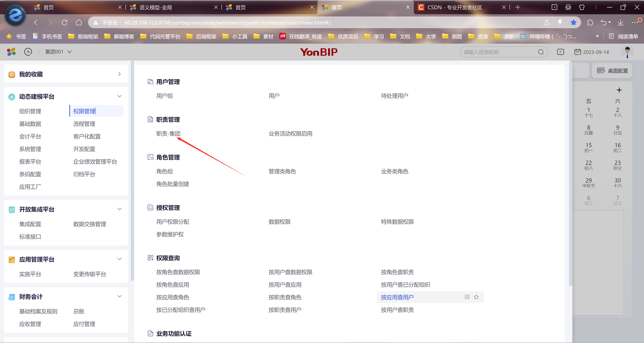This screenshot has height=343, width=644.
Task: Open the 集团001 organization dropdown
Action: tap(58, 52)
